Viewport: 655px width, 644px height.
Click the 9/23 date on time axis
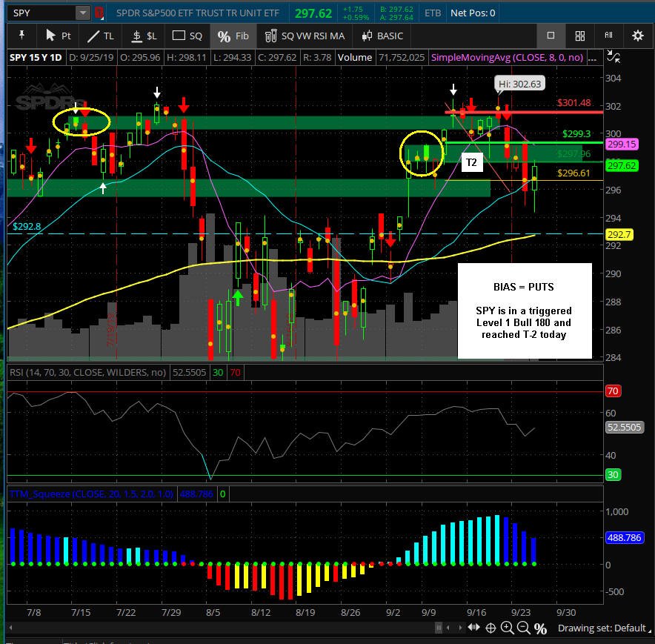click(520, 612)
